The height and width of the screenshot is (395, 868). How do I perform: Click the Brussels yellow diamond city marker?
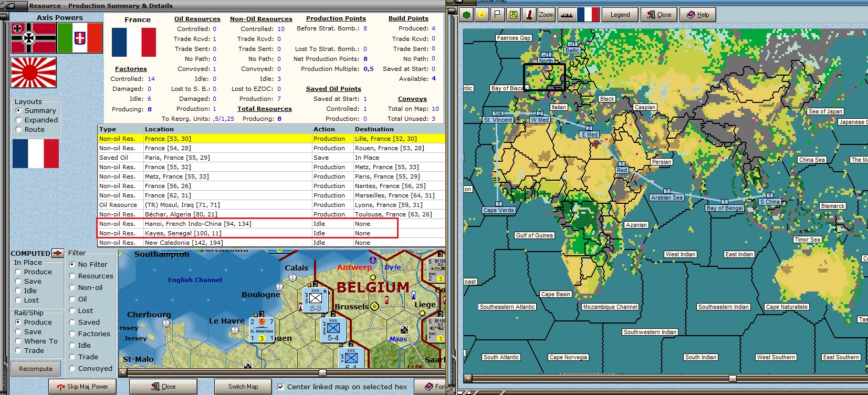click(x=374, y=306)
